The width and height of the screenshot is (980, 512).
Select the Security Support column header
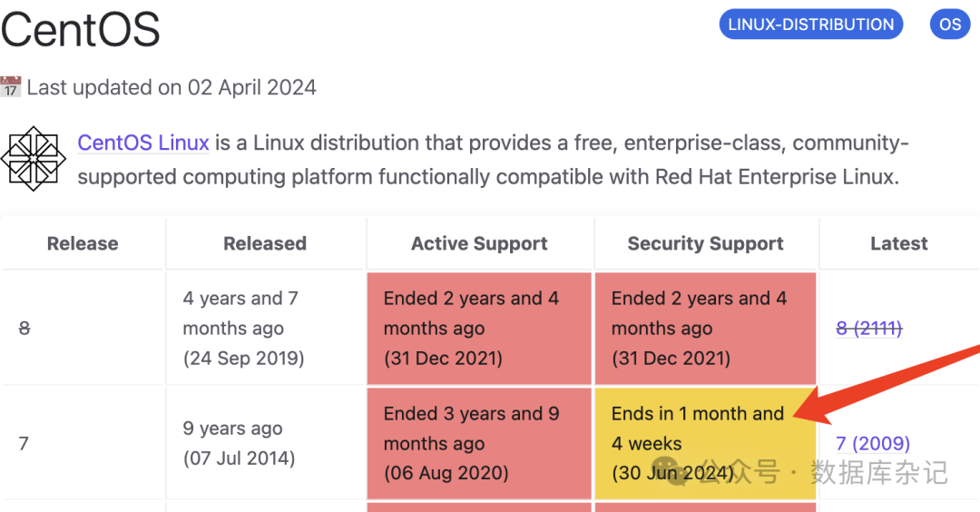click(705, 243)
